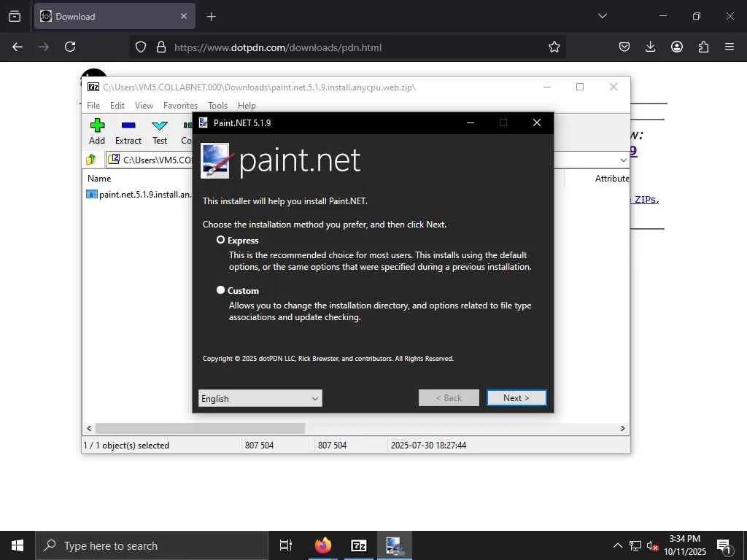This screenshot has height=560, width=747.
Task: Close the Download browser tab
Action: click(184, 16)
